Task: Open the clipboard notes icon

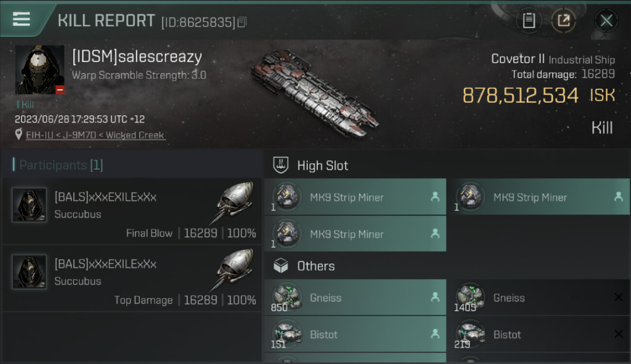Action: coord(529,20)
